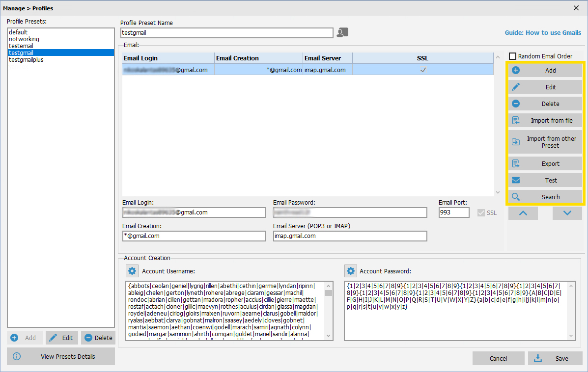This screenshot has width=588, height=372.
Task: Select the notworking profile preset
Action: [x=24, y=39]
